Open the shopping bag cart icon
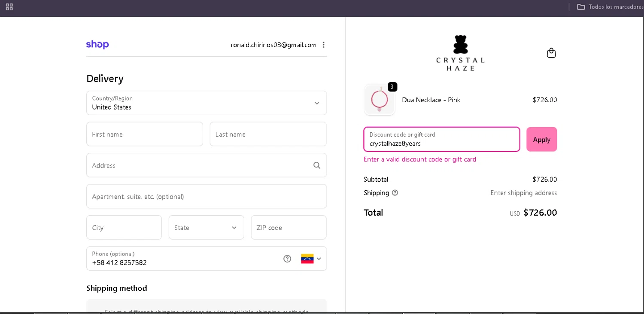Image resolution: width=644 pixels, height=314 pixels. coord(551,53)
